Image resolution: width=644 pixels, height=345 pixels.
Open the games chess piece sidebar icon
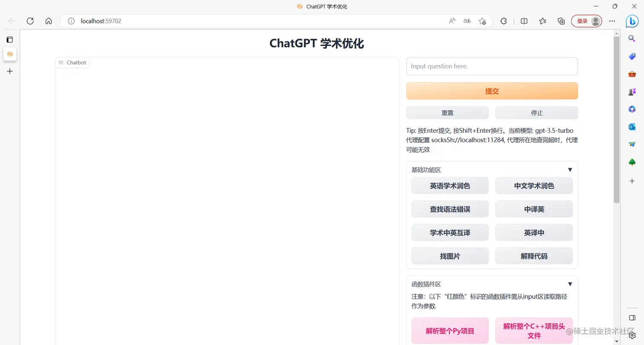point(632,92)
